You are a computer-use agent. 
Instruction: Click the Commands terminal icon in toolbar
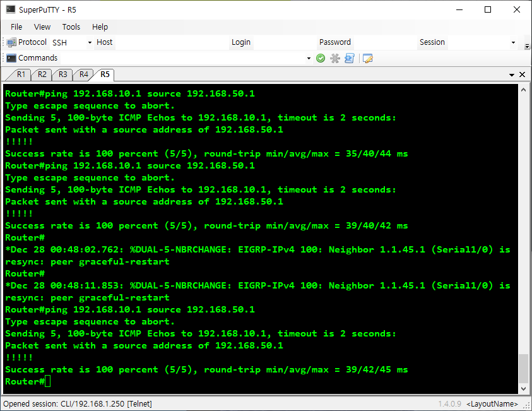coord(11,58)
